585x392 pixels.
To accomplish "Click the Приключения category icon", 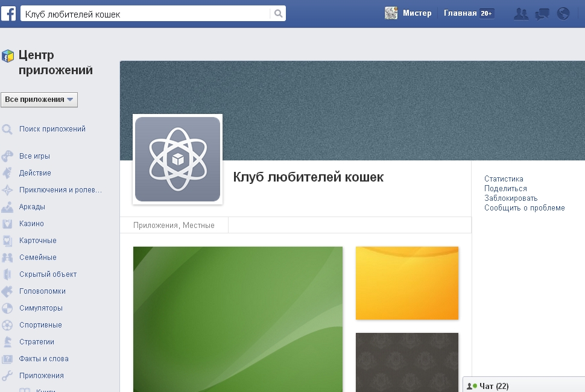I will click(x=7, y=190).
